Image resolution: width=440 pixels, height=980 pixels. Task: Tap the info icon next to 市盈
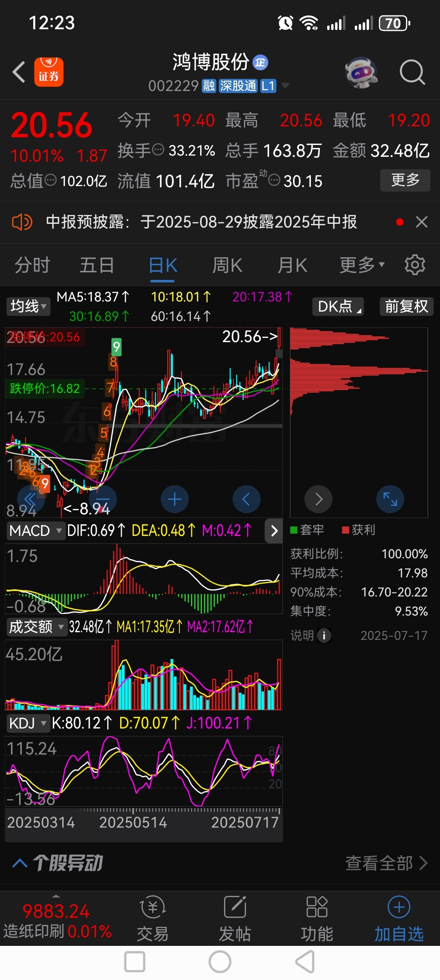point(274,180)
